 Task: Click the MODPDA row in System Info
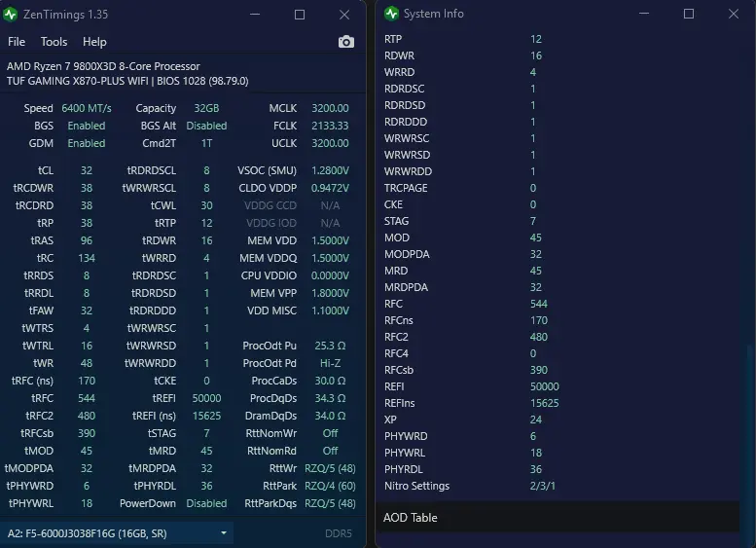(557, 254)
